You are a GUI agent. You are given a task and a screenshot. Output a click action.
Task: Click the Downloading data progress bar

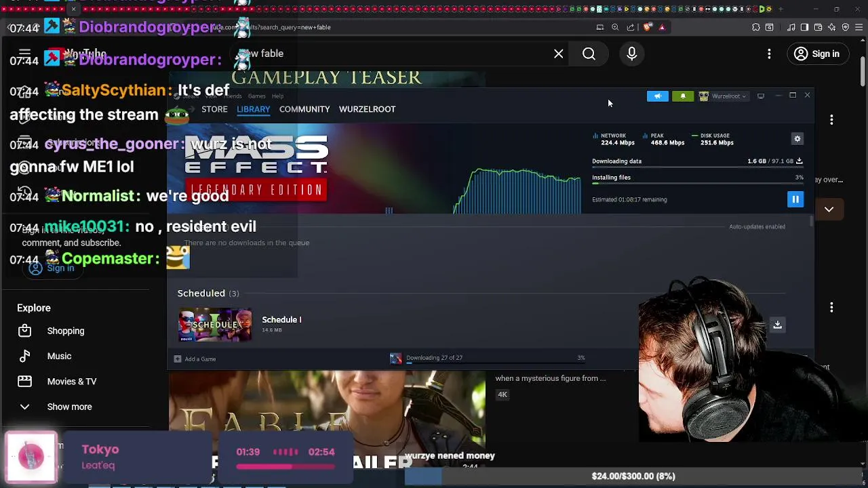click(x=697, y=167)
